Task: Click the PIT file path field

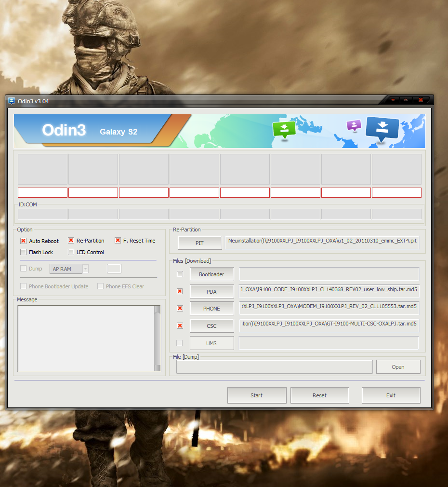Action: coord(322,243)
